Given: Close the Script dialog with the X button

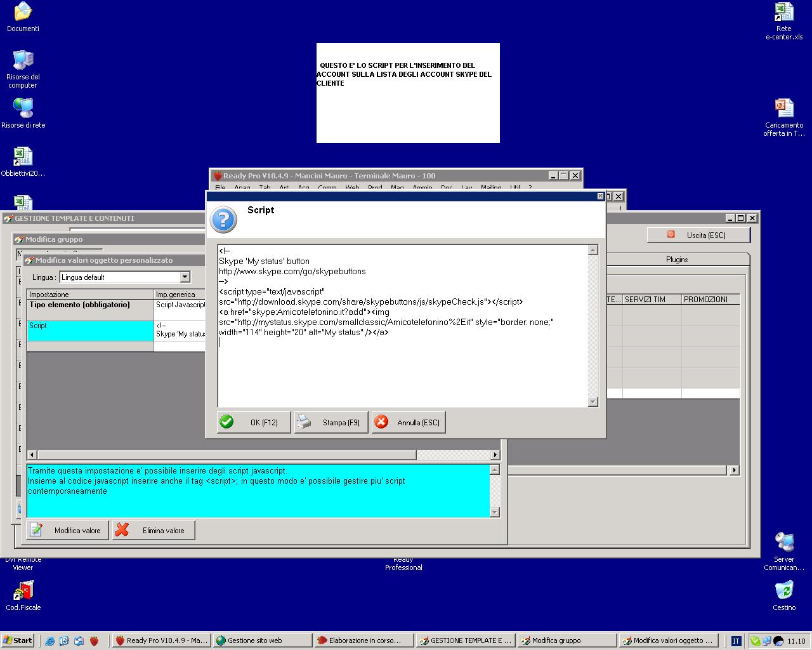Looking at the screenshot, I should click(600, 196).
